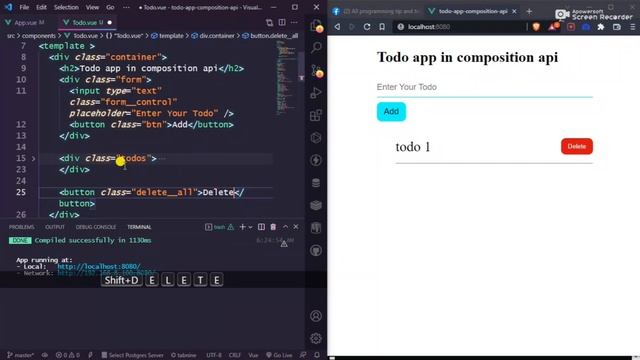Viewport: 640px width, 360px height.
Task: Click the lightning bolt activity bar icon
Action: 316,160
